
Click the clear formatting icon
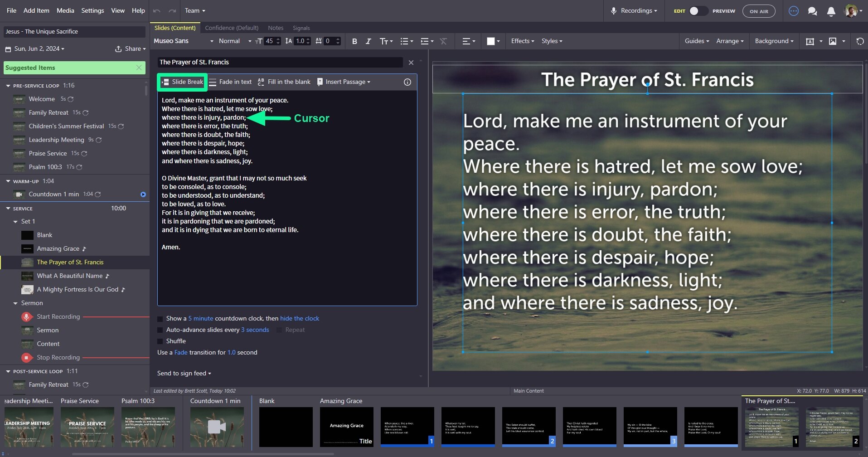point(443,41)
